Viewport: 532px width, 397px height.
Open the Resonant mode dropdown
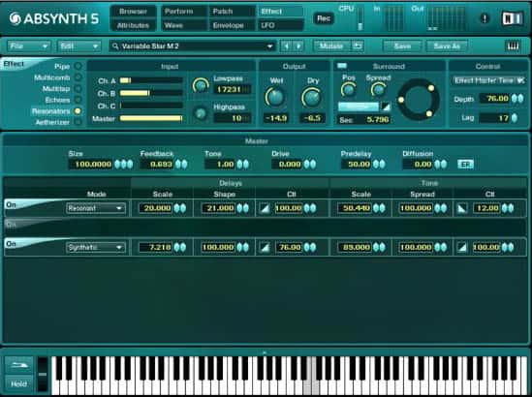tap(96, 208)
